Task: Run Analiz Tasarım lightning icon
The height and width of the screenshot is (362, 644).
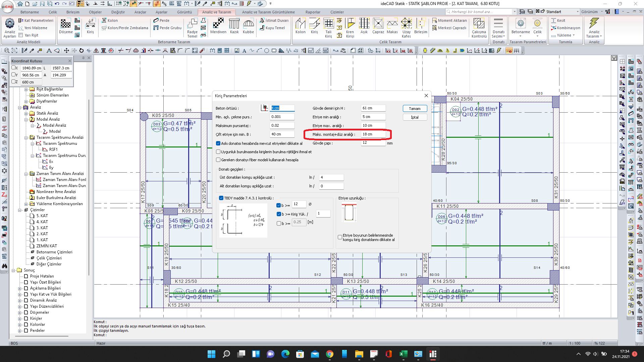Action: 594,28
